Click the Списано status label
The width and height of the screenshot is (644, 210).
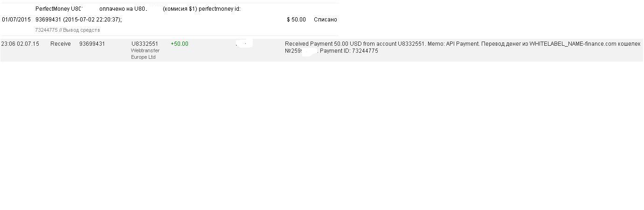pyautogui.click(x=325, y=20)
